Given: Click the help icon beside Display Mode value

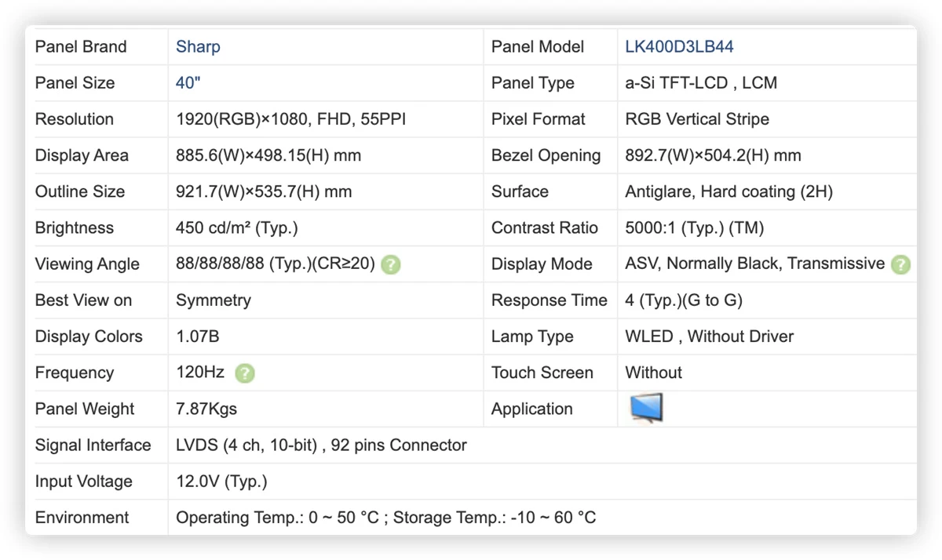Looking at the screenshot, I should point(900,264).
